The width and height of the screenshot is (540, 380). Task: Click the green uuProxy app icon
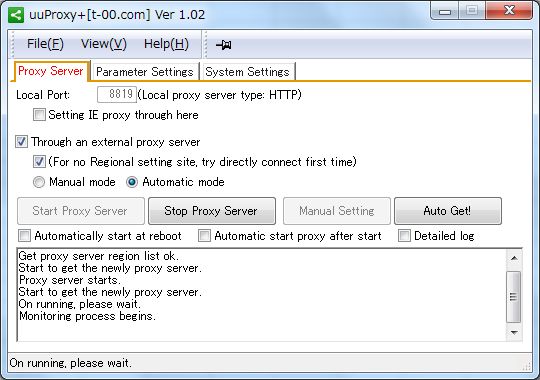point(16,15)
